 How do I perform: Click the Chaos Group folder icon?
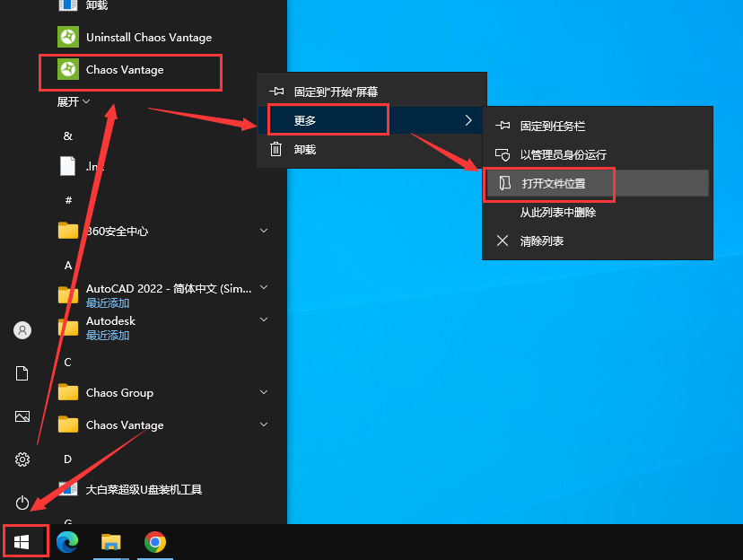pyautogui.click(x=68, y=392)
